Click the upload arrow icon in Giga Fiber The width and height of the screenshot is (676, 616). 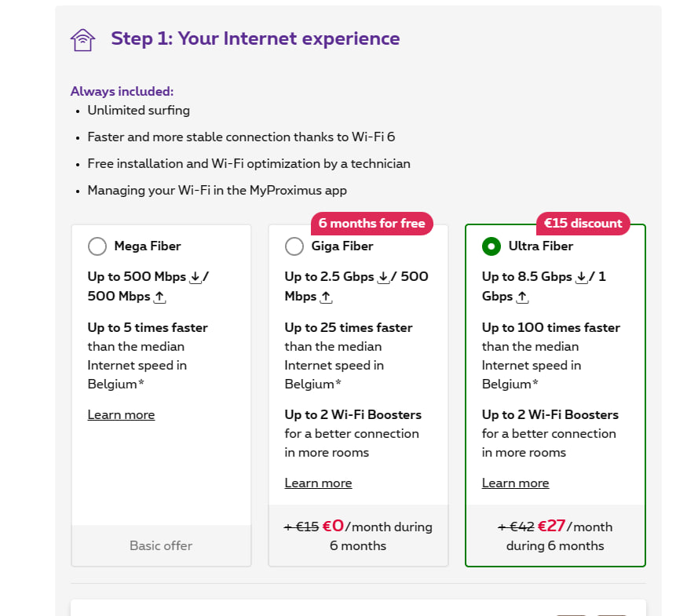(x=326, y=297)
